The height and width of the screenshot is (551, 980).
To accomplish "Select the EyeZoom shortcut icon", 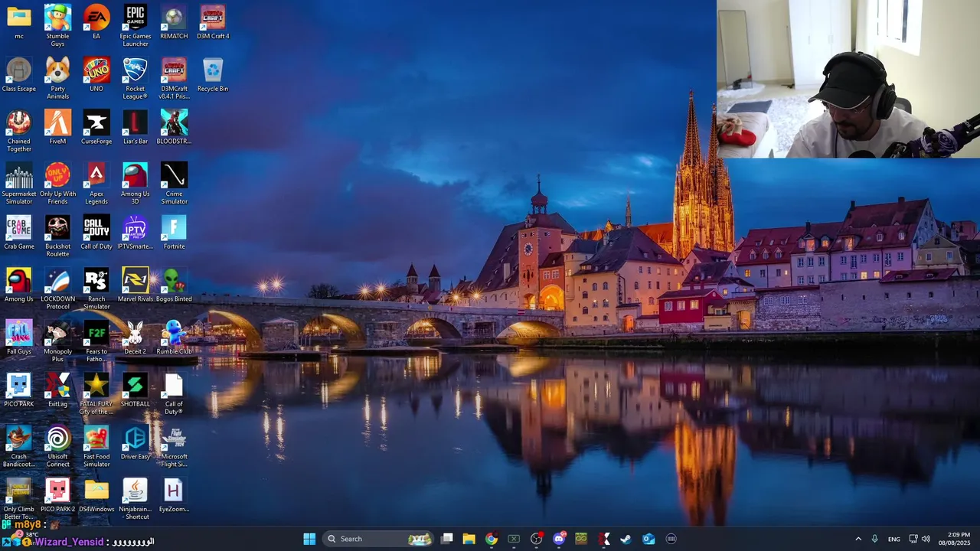I will (174, 495).
